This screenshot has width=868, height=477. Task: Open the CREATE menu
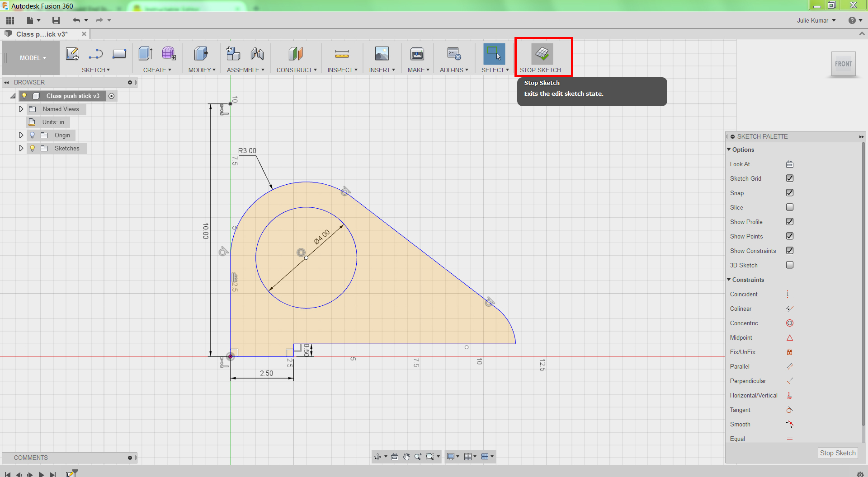157,70
